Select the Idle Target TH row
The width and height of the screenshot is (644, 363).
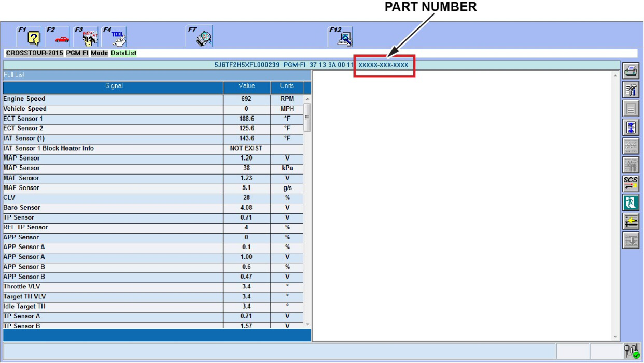[x=152, y=306]
